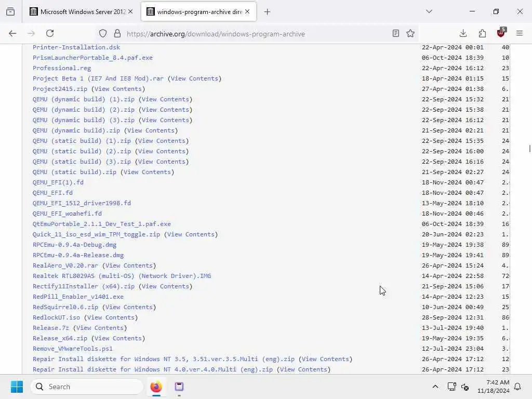This screenshot has height=399, width=532.
Task: Open the purple app in taskbar
Action: (179, 387)
